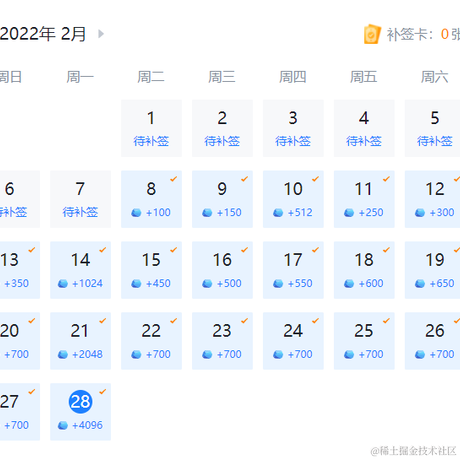Select day 21 cell with +2048

point(80,341)
